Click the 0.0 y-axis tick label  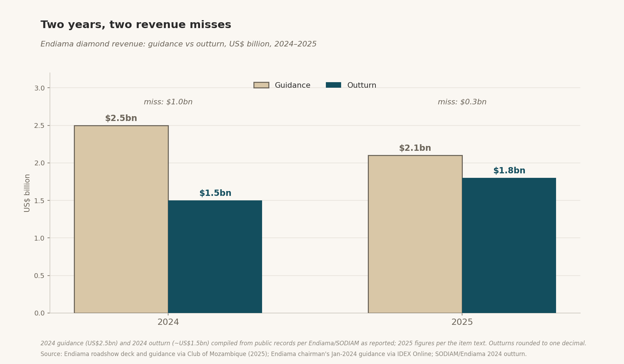[40, 313]
